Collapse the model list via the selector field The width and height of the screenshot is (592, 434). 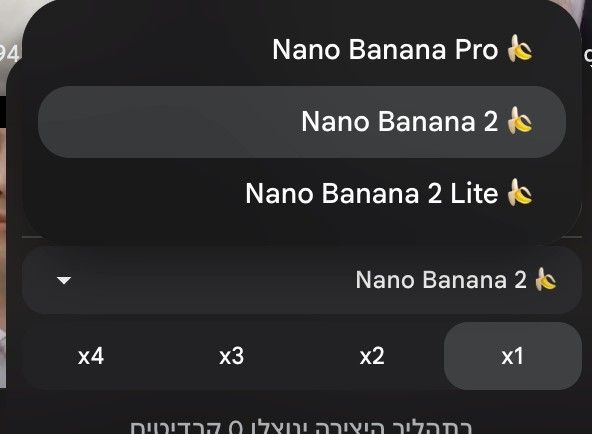pyautogui.click(x=302, y=280)
